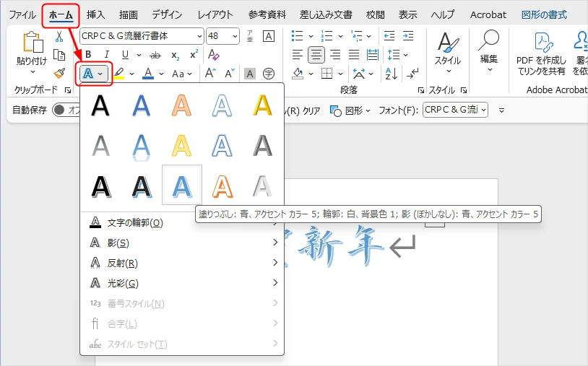Click the bullets list icon
The image size is (588, 366).
click(x=298, y=36)
